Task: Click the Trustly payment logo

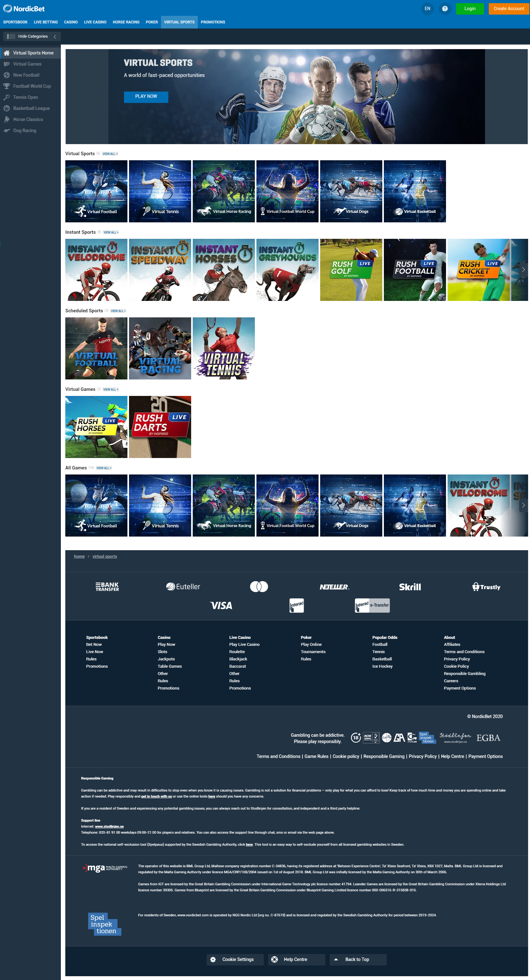Action: [486, 587]
